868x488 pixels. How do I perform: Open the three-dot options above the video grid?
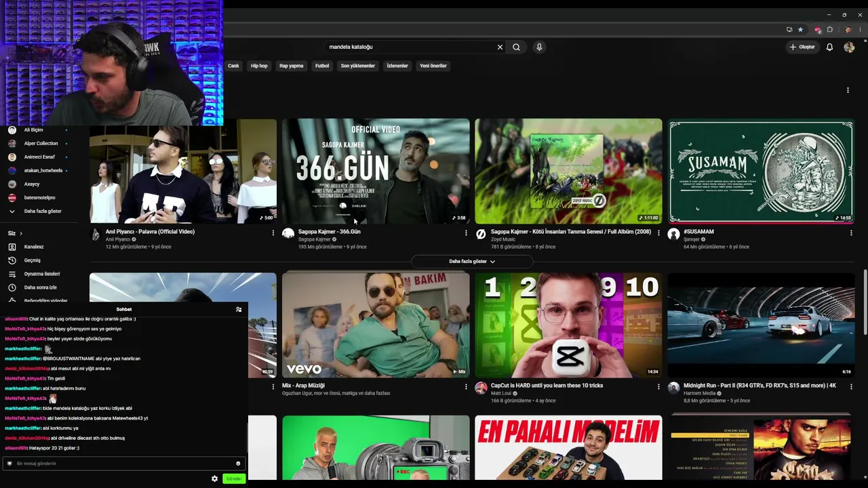click(x=848, y=90)
